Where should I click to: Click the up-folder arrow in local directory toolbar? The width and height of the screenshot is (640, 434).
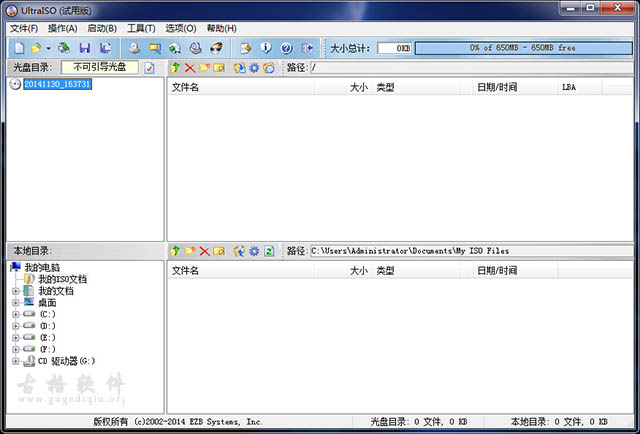pos(176,250)
